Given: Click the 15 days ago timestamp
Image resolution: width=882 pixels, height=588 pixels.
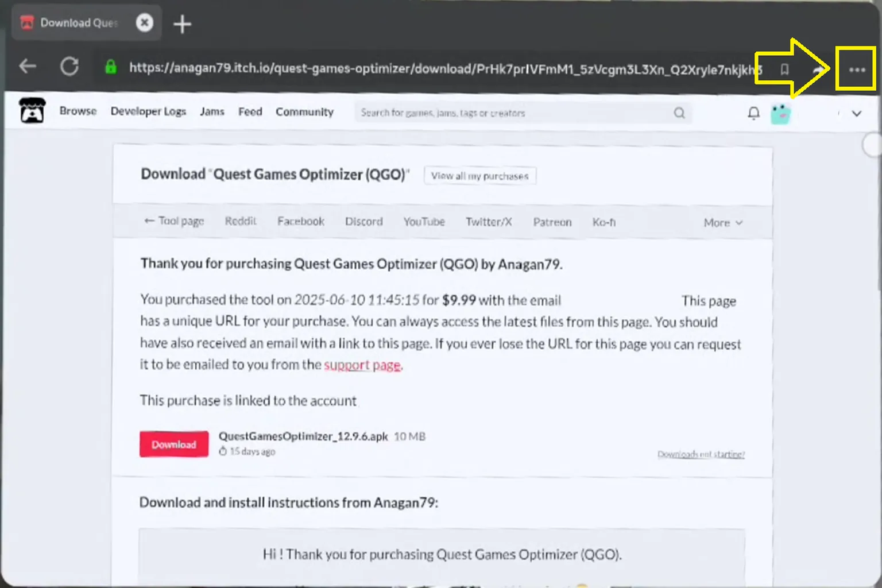Looking at the screenshot, I should click(x=252, y=452).
